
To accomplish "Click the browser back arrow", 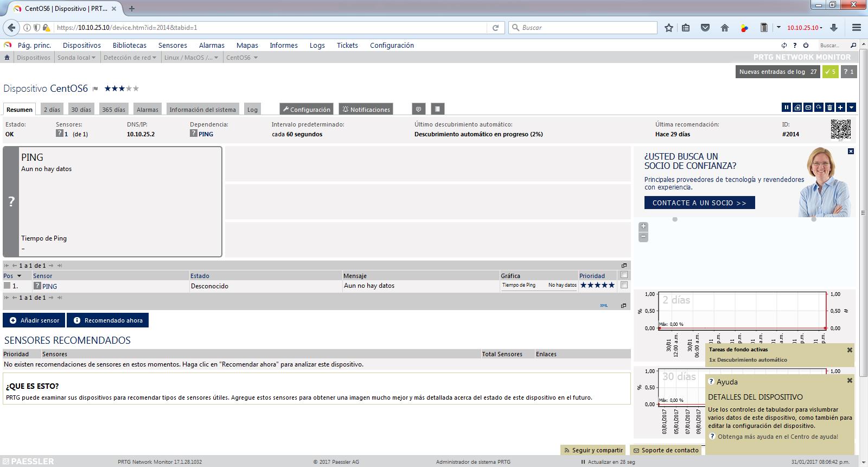I will [11, 28].
